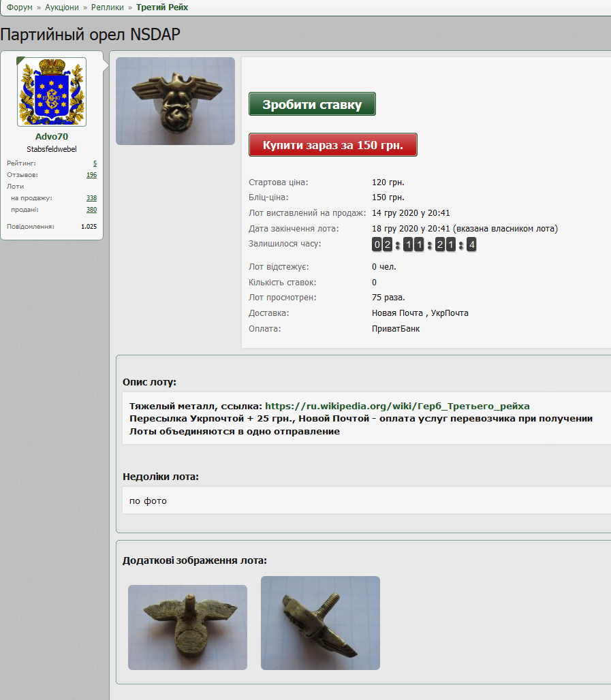Viewport: 611px width, 700px height.
Task: Click Купити зараз за 150 грн.
Action: pos(332,144)
